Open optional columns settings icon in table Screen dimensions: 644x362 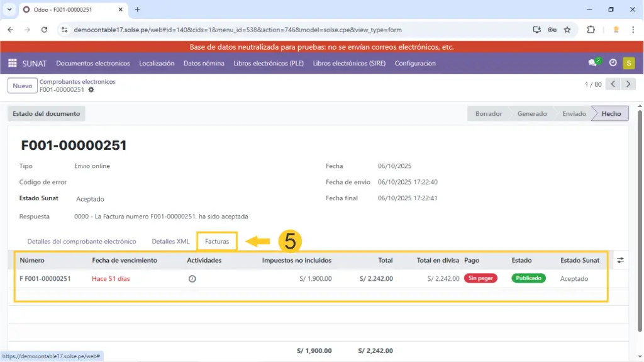point(620,260)
